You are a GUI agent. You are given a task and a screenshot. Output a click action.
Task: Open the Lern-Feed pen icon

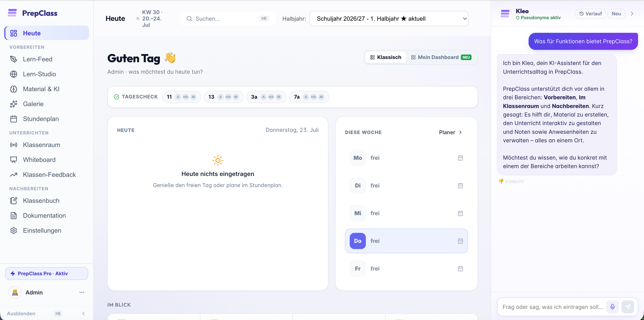(x=13, y=59)
